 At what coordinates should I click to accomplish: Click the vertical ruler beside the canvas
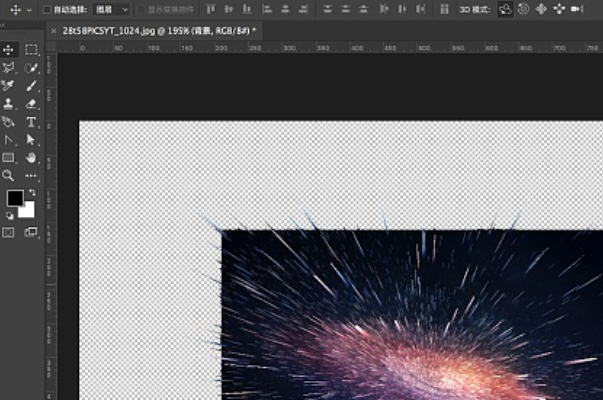click(x=51, y=226)
